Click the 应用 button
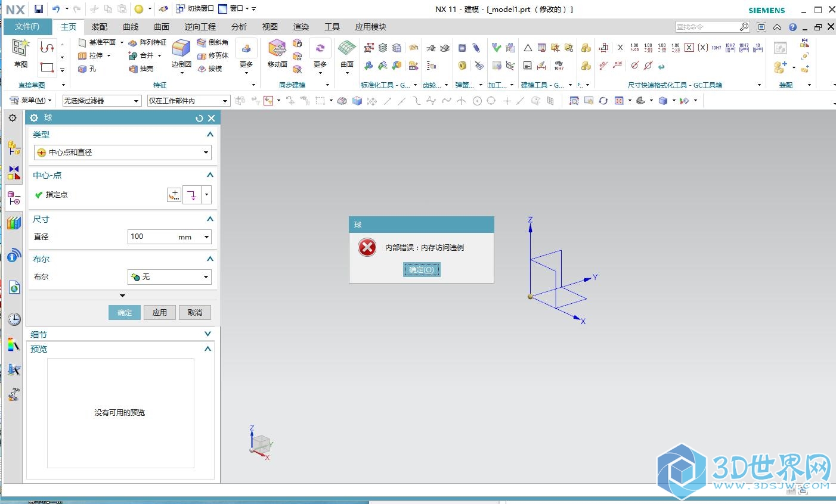This screenshot has width=836, height=504. coord(160,312)
